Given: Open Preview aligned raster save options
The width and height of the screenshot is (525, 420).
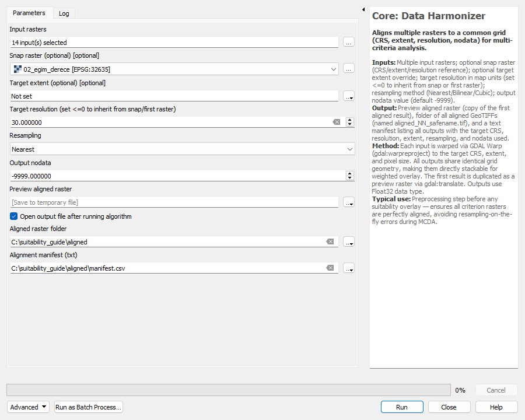Looking at the screenshot, I should click(x=349, y=202).
